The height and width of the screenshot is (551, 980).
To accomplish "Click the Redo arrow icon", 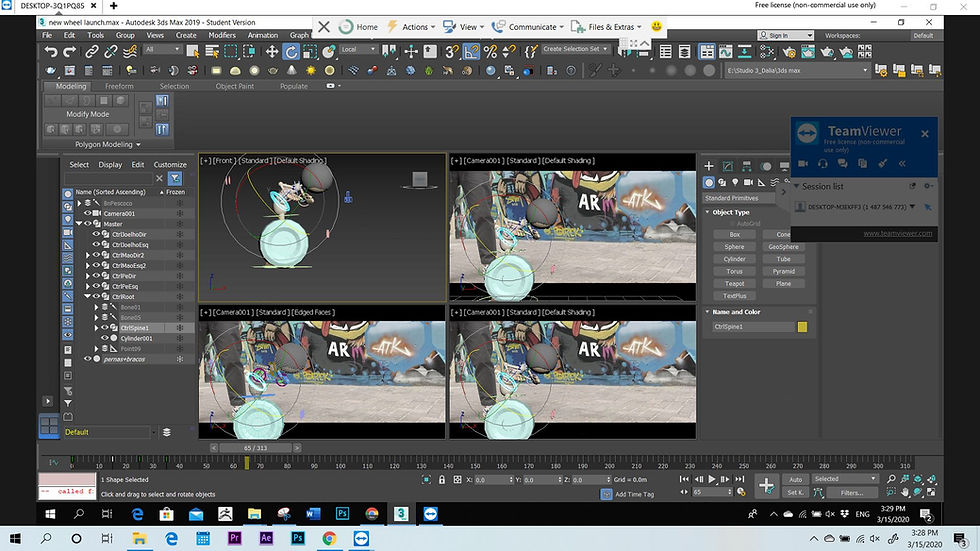I will coord(70,52).
